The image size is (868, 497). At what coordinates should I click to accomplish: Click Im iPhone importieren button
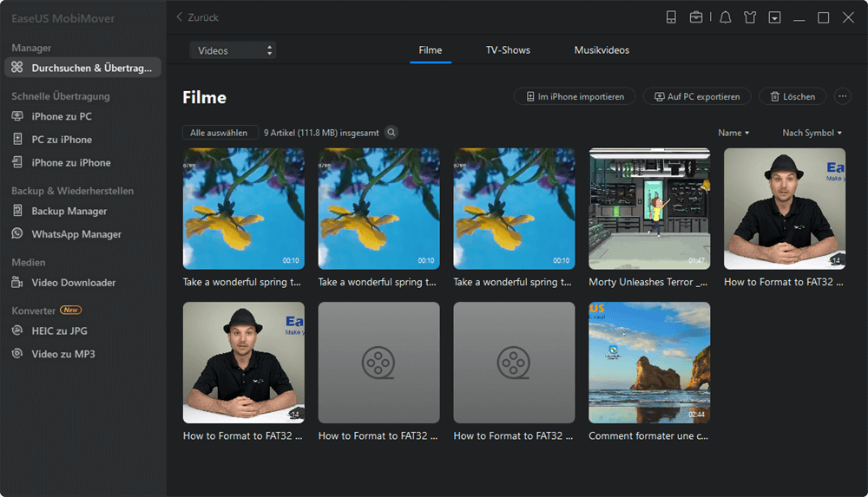[x=575, y=96]
